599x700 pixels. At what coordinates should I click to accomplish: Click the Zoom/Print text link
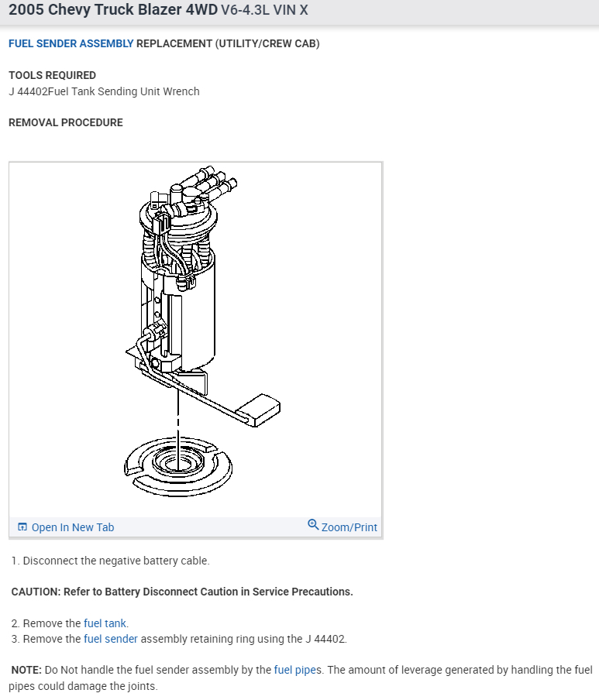[349, 527]
